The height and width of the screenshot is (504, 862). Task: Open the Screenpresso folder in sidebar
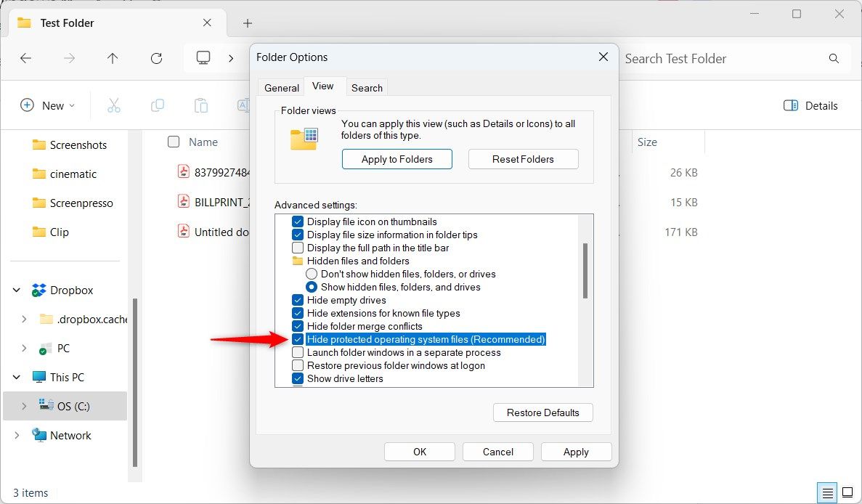[x=73, y=203]
